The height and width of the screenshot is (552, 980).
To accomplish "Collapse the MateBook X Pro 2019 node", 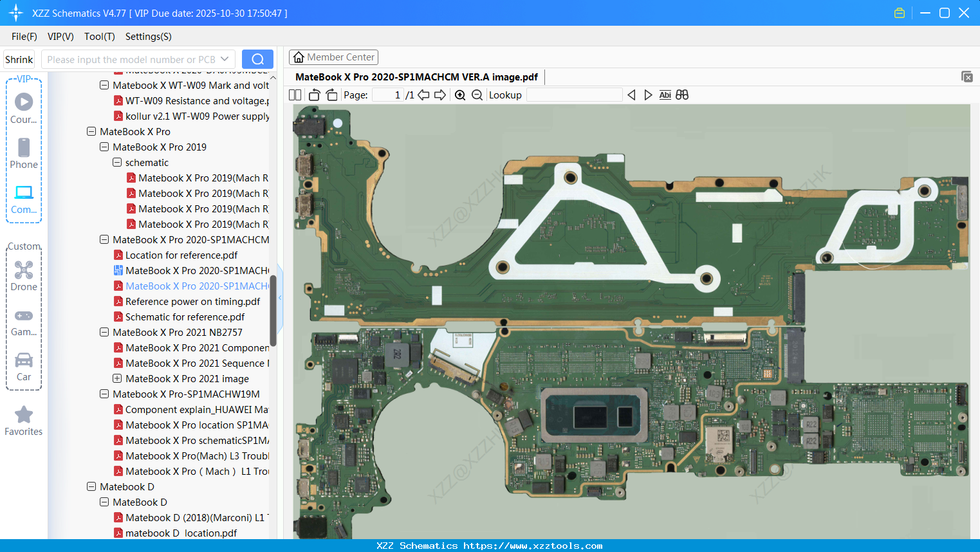I will (104, 147).
